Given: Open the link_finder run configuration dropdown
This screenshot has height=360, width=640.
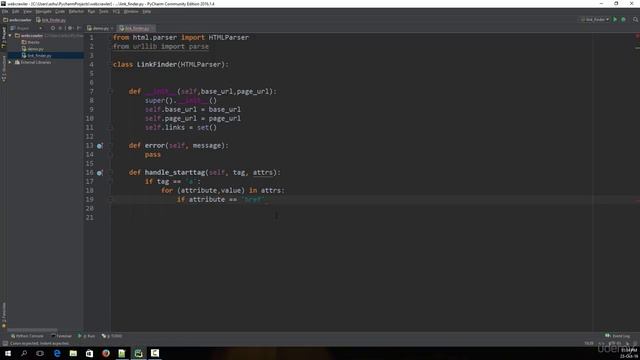Looking at the screenshot, I should [595, 19].
